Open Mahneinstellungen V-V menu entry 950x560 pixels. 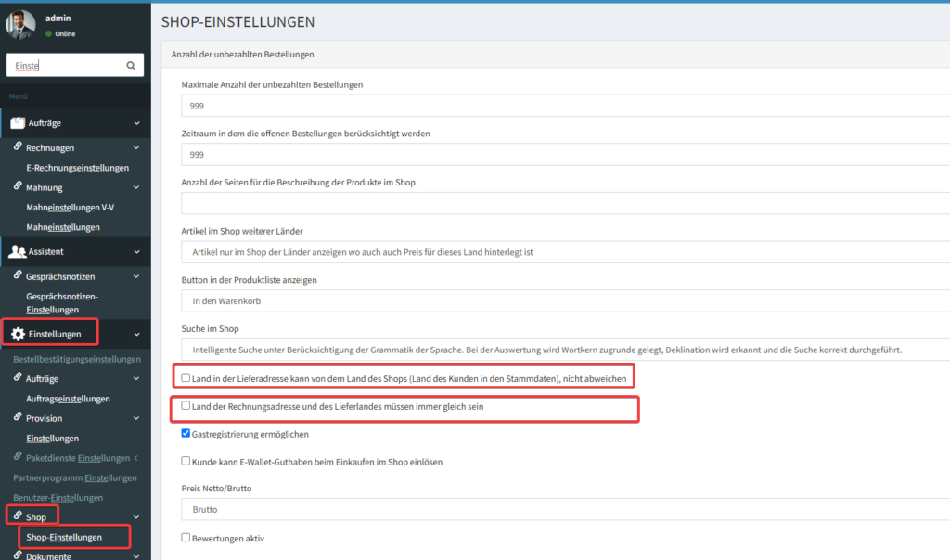[x=71, y=207]
